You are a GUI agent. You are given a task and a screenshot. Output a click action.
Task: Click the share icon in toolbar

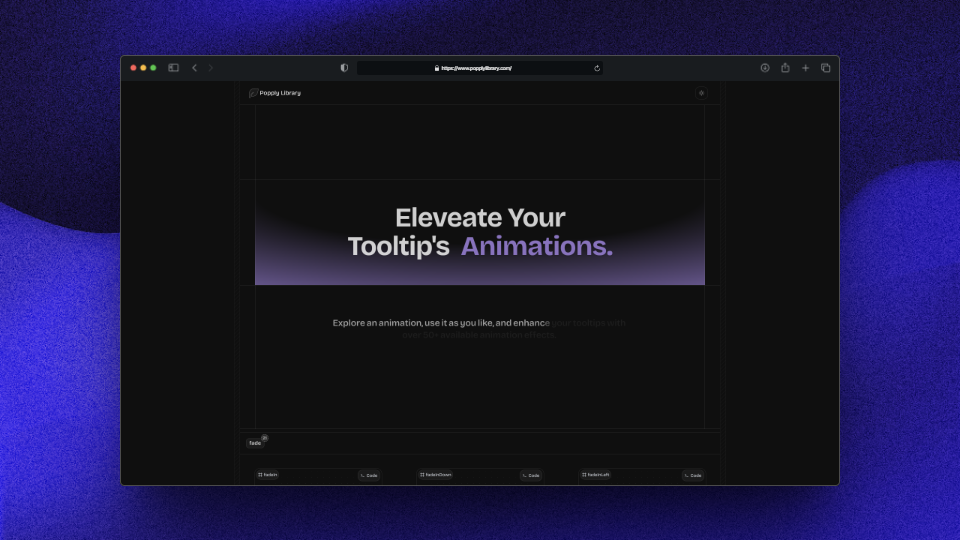coord(785,68)
